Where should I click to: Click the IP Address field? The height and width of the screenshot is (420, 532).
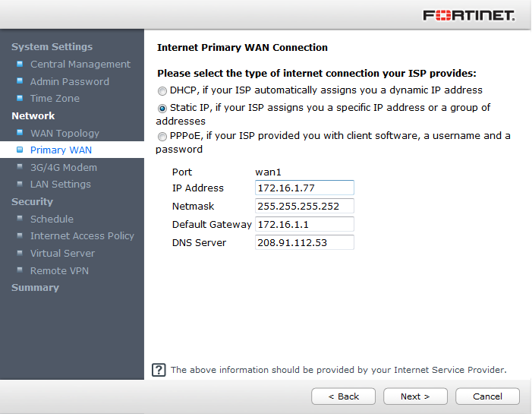[304, 188]
